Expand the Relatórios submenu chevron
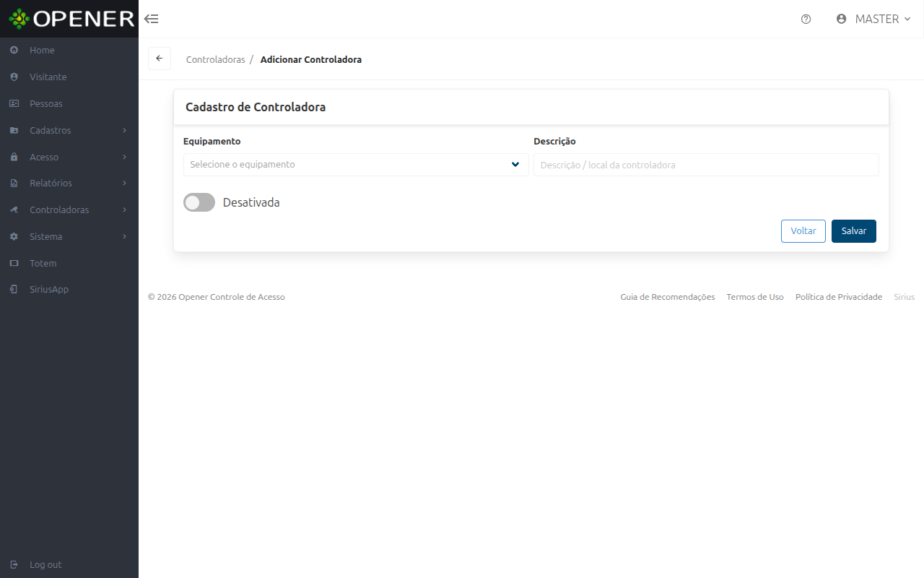The height and width of the screenshot is (578, 924). pos(125,184)
